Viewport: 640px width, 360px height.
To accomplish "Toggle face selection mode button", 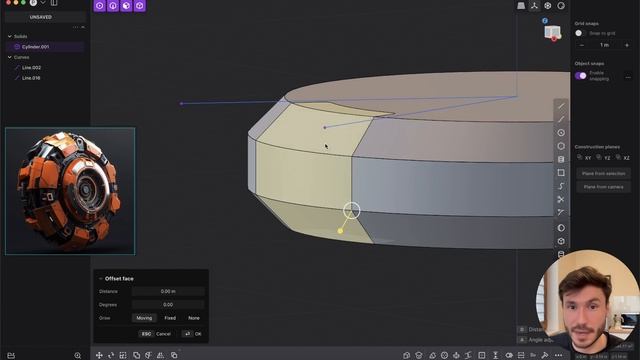I will click(127, 6).
